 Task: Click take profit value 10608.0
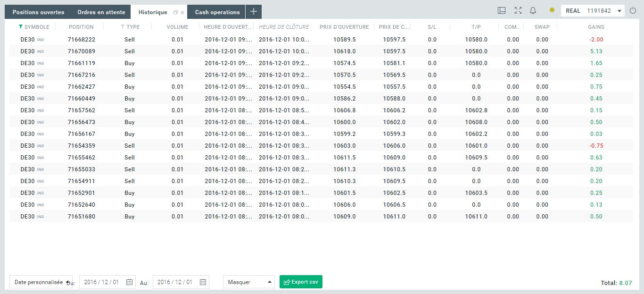click(x=476, y=122)
